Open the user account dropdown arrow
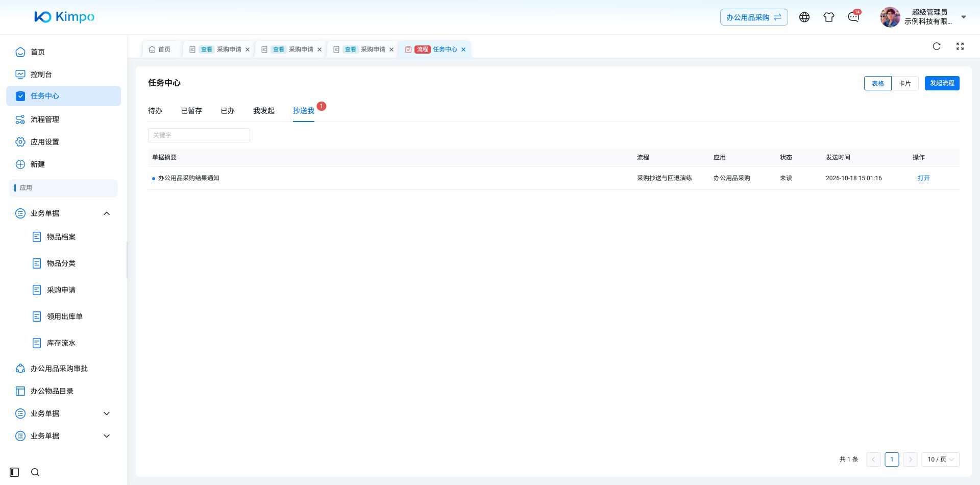 964,17
